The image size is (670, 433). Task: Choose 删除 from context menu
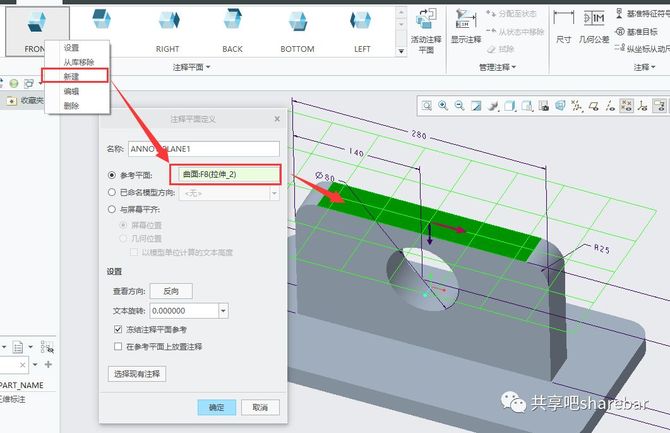tap(71, 106)
